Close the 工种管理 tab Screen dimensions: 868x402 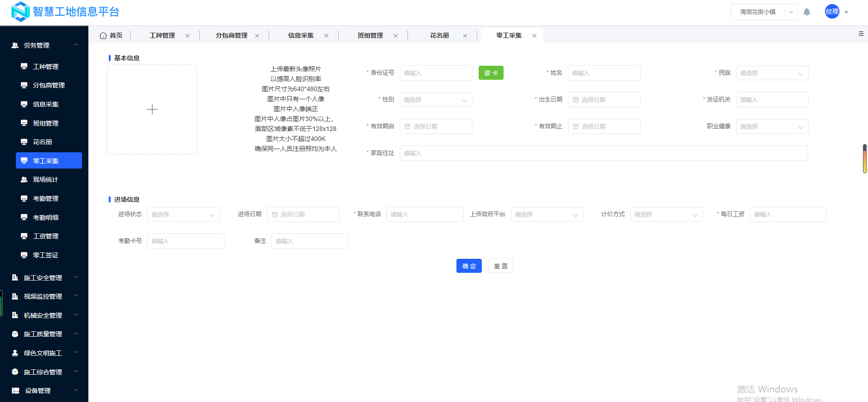click(188, 36)
